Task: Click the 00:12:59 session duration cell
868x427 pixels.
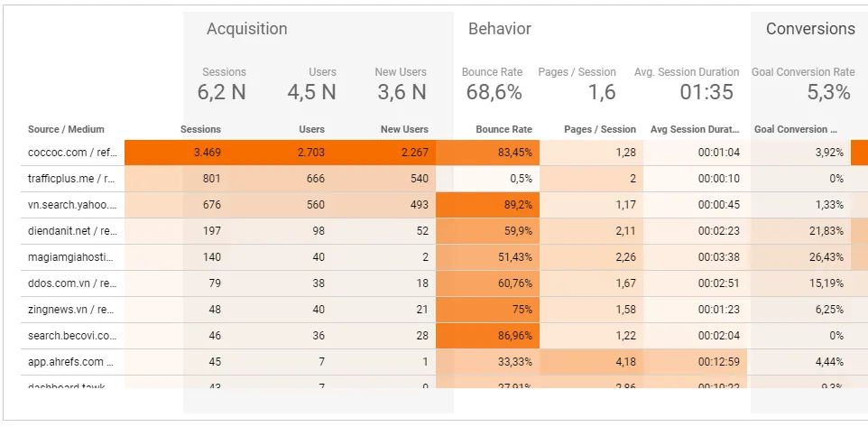Action: coord(696,362)
